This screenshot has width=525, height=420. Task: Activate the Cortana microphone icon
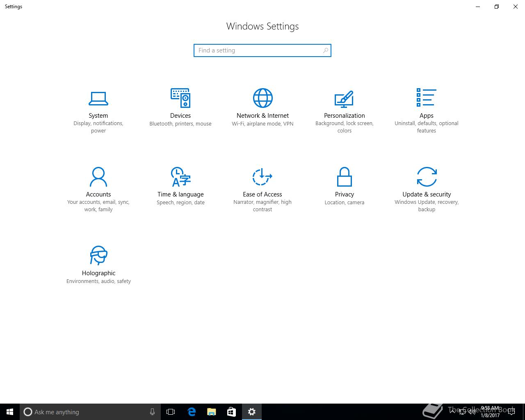coord(152,412)
